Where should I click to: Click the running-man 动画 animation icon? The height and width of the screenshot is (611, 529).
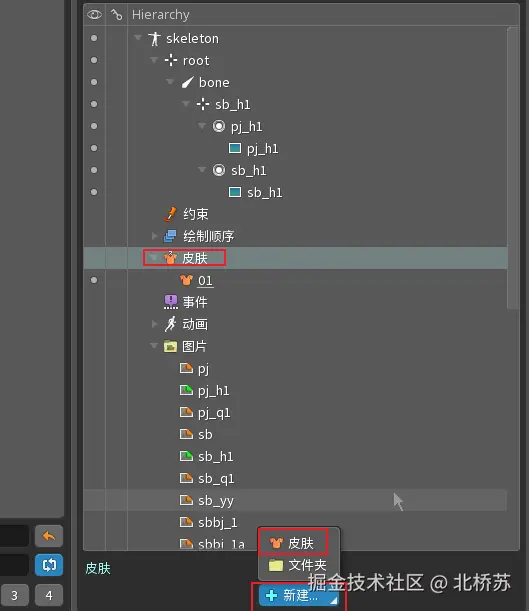(170, 324)
